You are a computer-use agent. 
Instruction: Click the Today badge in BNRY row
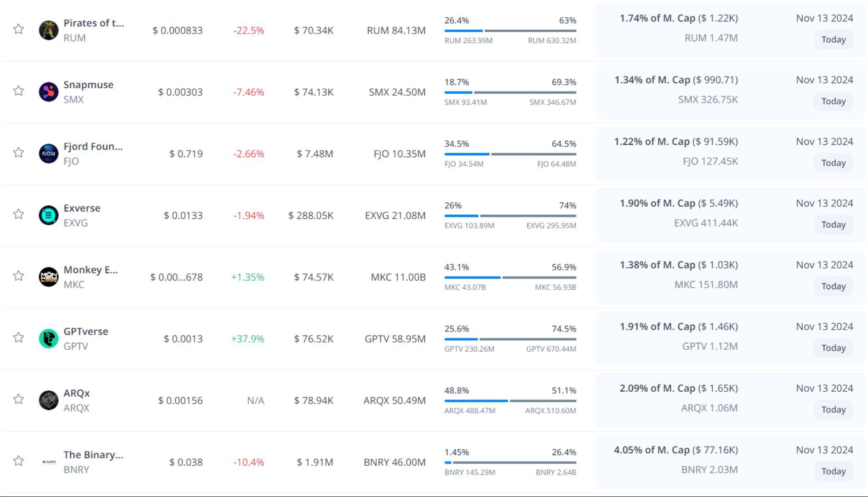pos(833,471)
